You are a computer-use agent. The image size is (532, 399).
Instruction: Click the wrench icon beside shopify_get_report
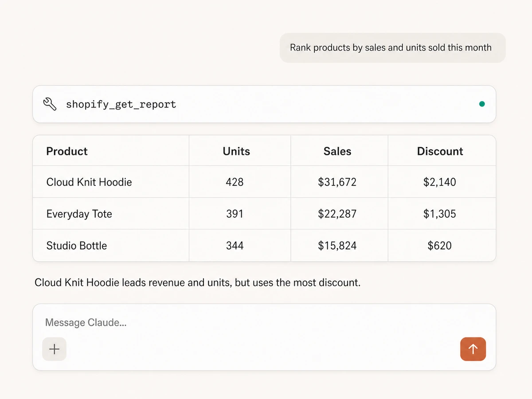point(50,104)
